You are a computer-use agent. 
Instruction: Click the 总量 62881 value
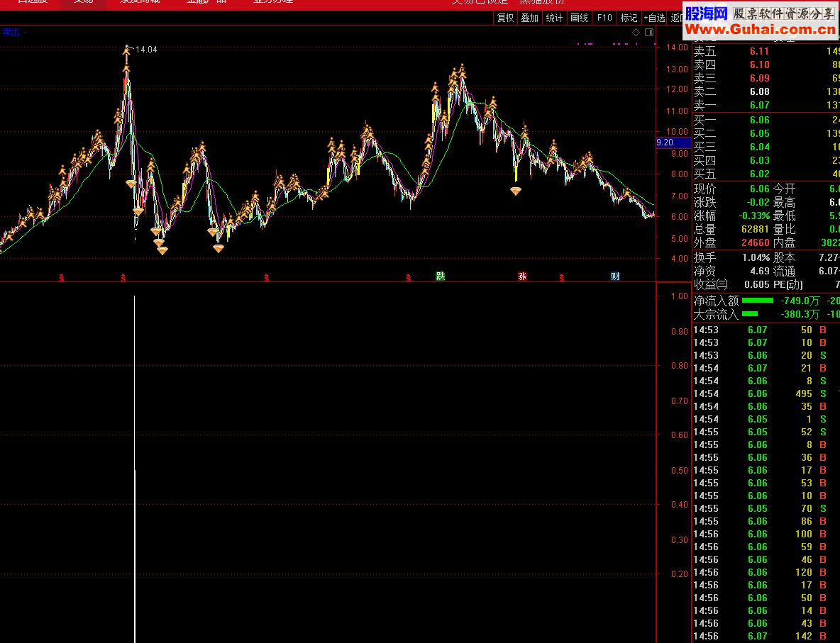click(x=756, y=229)
